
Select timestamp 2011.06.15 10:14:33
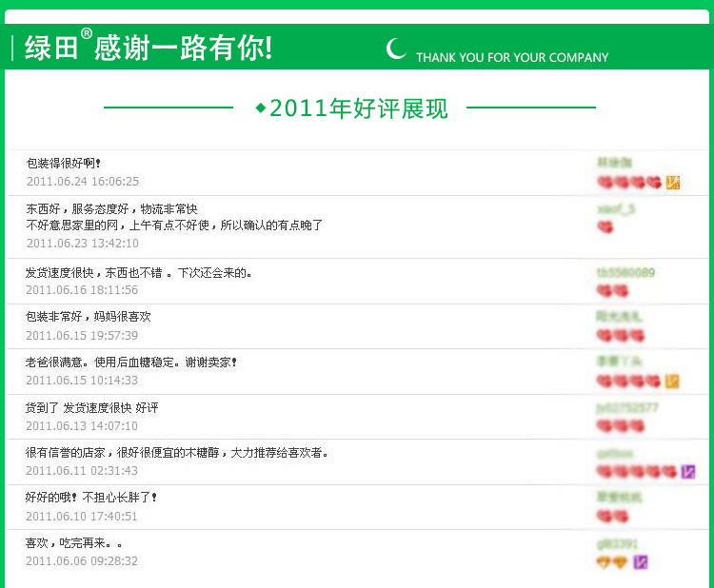(x=82, y=380)
